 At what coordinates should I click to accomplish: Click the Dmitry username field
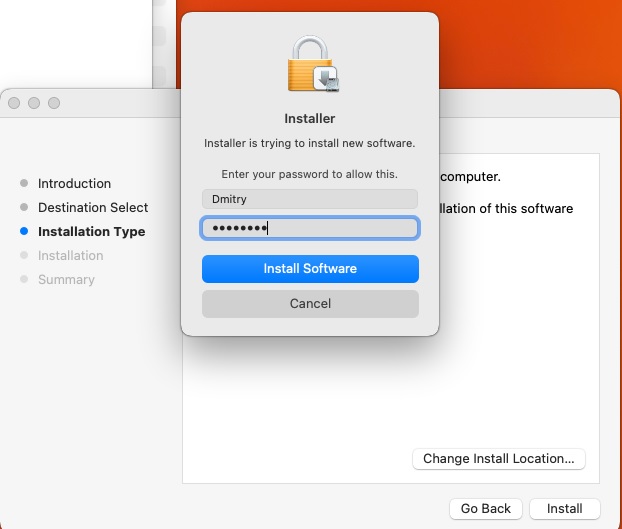coord(310,199)
